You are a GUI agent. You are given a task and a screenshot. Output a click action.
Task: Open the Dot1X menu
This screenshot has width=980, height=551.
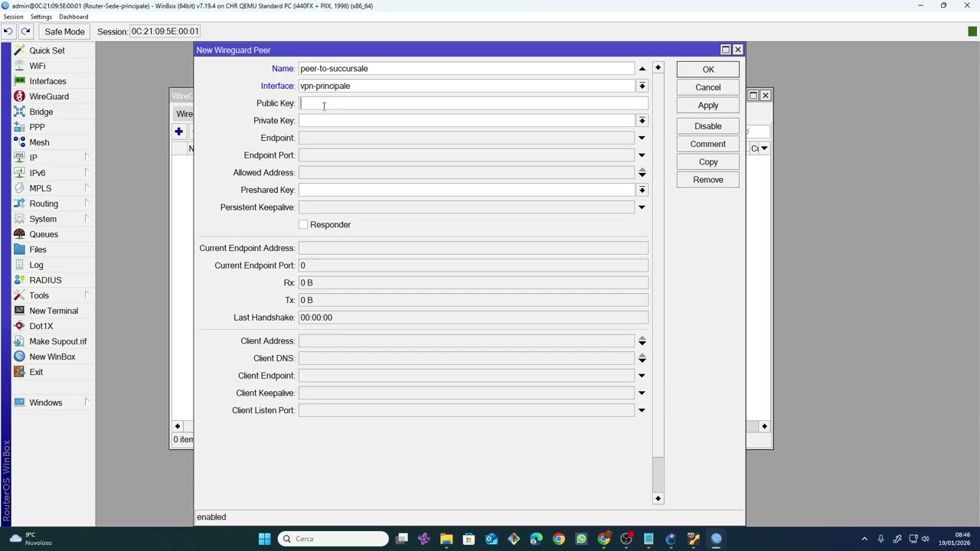tap(41, 326)
